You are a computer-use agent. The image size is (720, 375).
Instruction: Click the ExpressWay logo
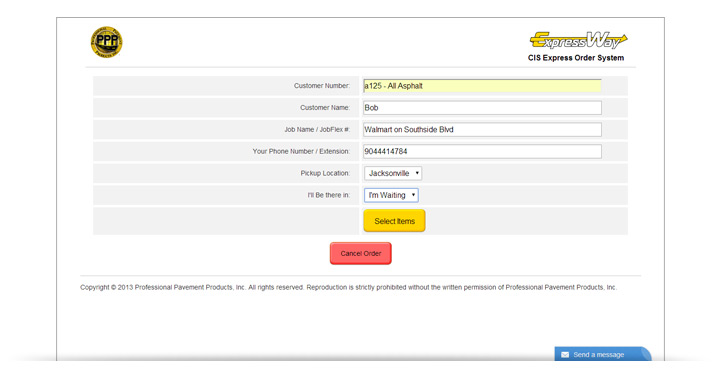[x=579, y=40]
